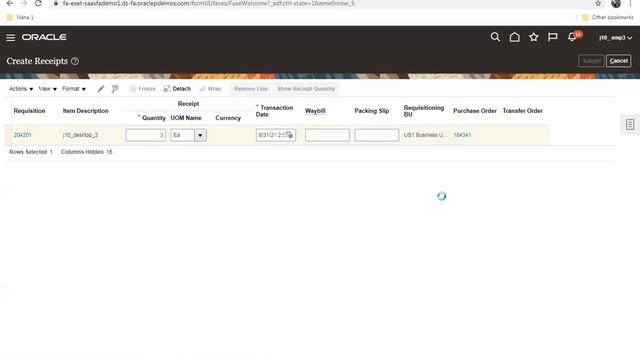
Task: Go to Home icon
Action: [514, 37]
